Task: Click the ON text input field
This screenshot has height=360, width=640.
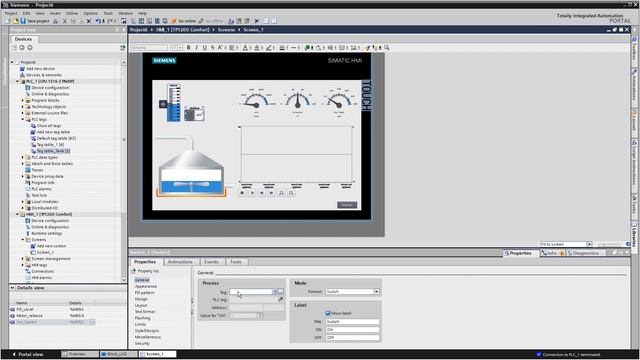Action: (x=353, y=329)
